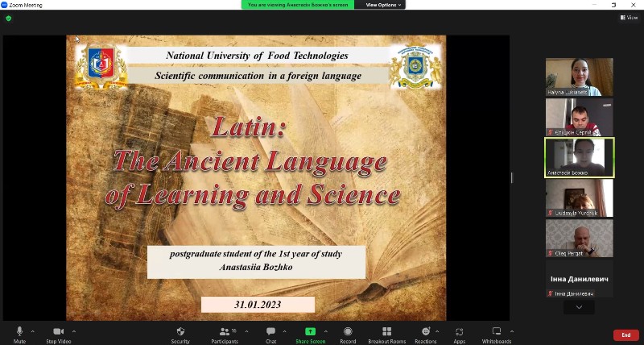Open Breakout Rooms

pyautogui.click(x=386, y=333)
